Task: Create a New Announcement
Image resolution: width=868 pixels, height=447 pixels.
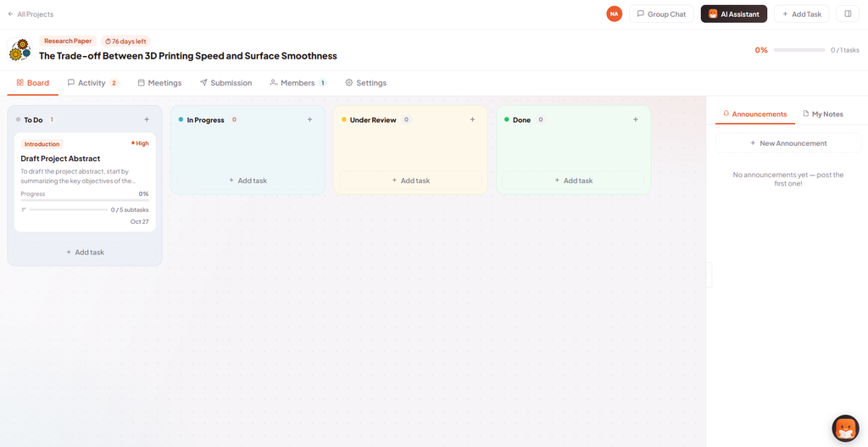Action: pyautogui.click(x=788, y=142)
